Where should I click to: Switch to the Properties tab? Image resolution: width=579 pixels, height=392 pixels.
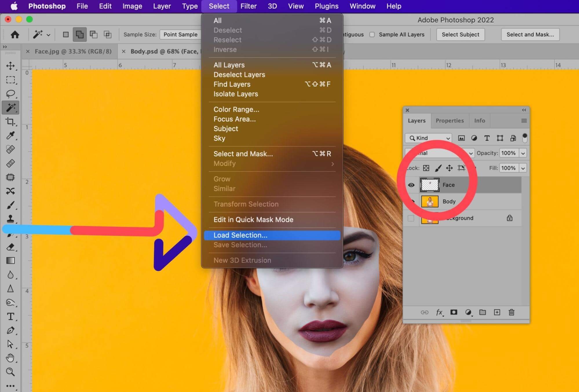[x=450, y=120]
